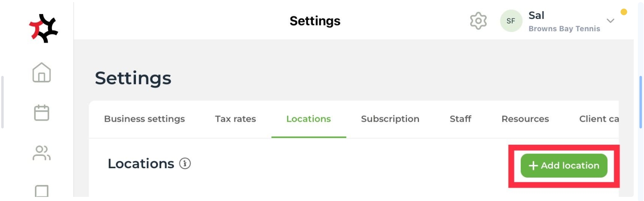This screenshot has height=201, width=644.
Task: Show the info tooltip next to Locations
Action: [185, 164]
